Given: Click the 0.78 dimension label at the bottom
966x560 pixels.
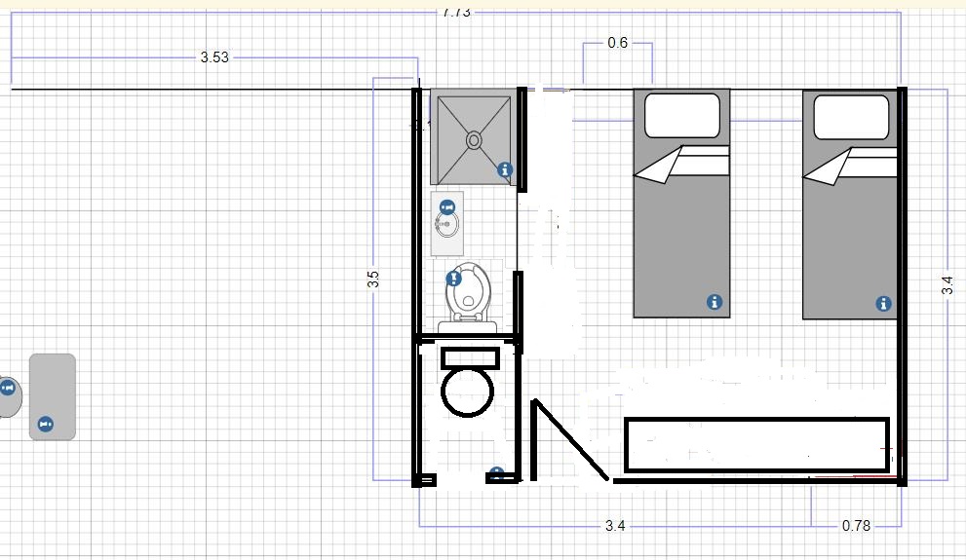Looking at the screenshot, I should click(857, 526).
